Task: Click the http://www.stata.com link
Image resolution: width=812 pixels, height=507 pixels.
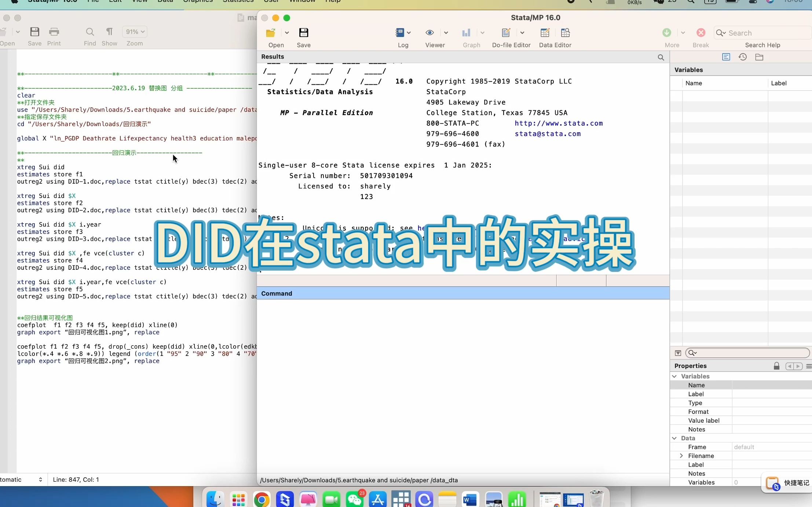Action: [x=559, y=123]
